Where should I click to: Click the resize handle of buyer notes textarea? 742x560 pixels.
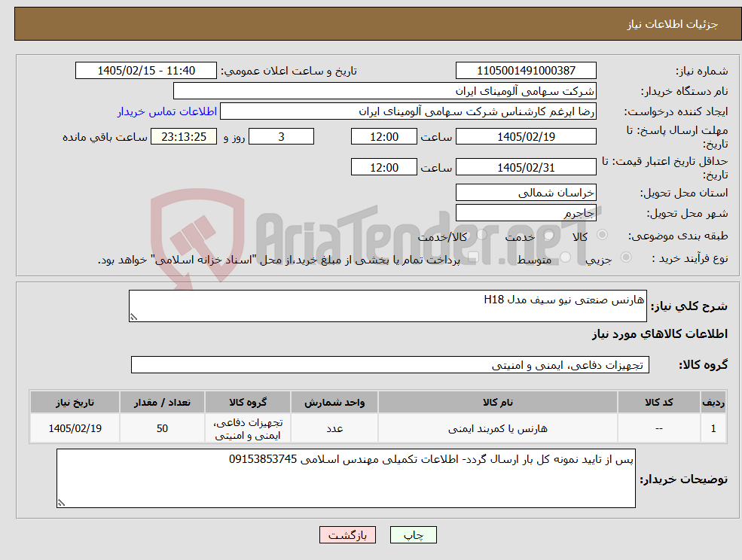[x=61, y=504]
